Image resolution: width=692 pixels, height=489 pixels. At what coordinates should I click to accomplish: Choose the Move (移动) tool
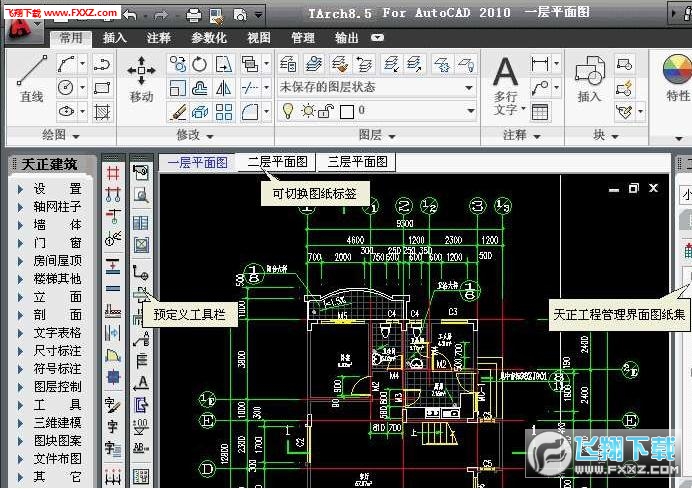tap(141, 79)
